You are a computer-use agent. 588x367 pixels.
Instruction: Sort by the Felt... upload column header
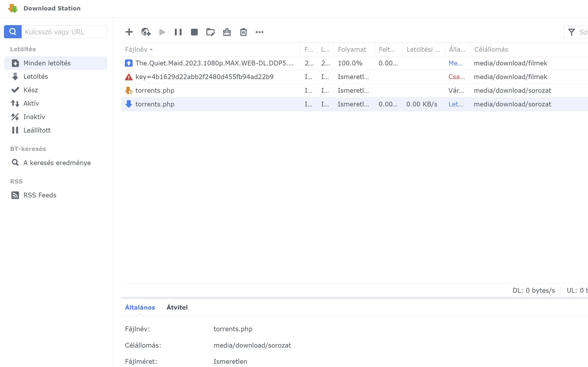pyautogui.click(x=389, y=49)
